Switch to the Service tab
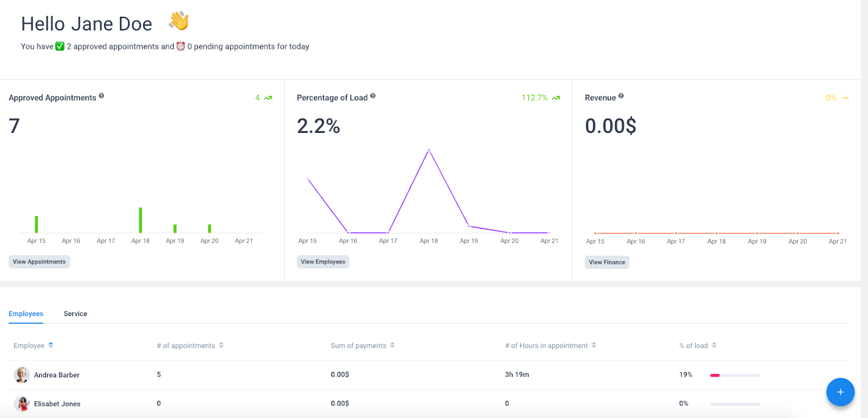 click(x=75, y=314)
